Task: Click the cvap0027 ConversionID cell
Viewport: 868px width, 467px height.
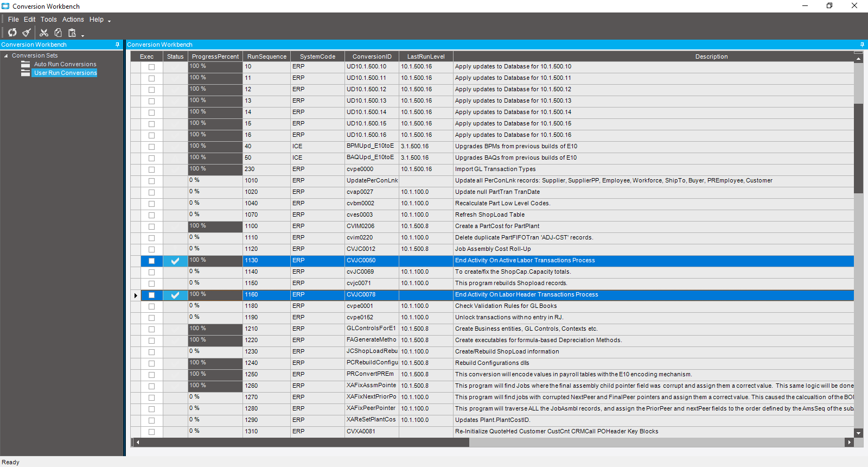Action: coord(372,192)
